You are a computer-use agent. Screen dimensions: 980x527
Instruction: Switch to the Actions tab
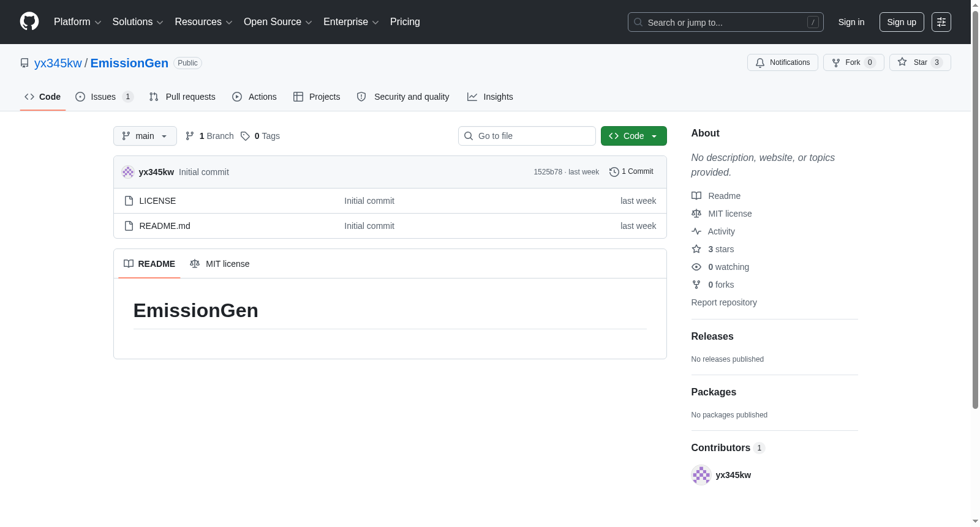pyautogui.click(x=255, y=97)
